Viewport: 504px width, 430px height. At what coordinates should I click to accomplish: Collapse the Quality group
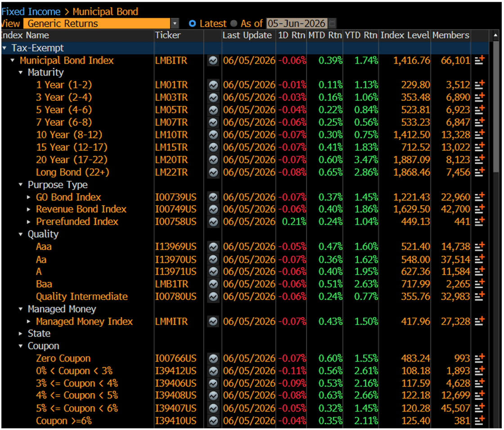tap(21, 234)
